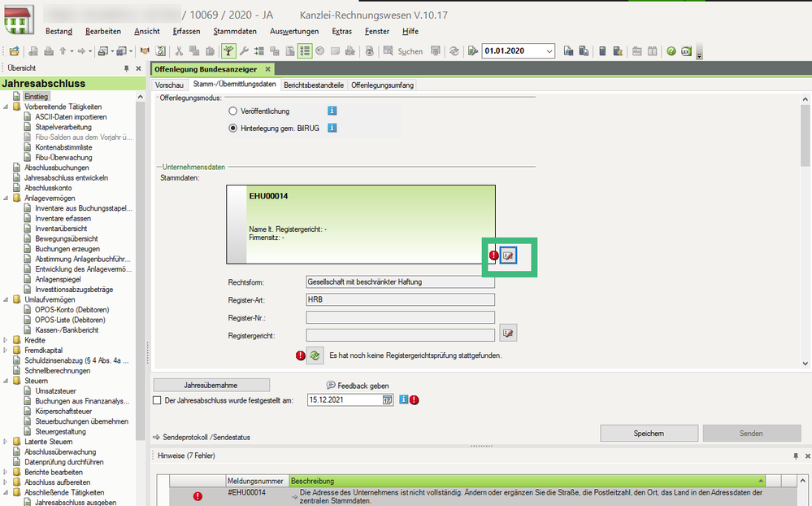Collapse the Steuern tree node
812x506 pixels.
(x=6, y=381)
